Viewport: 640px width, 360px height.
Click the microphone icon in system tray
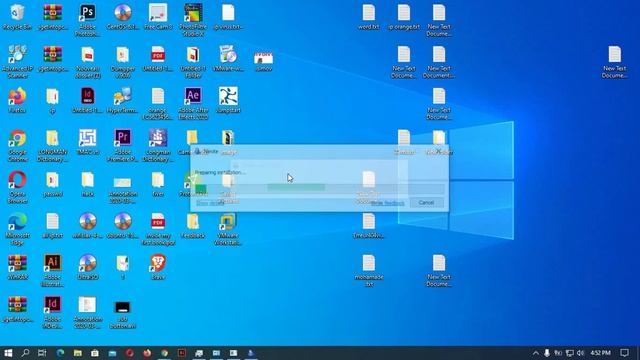[547, 353]
